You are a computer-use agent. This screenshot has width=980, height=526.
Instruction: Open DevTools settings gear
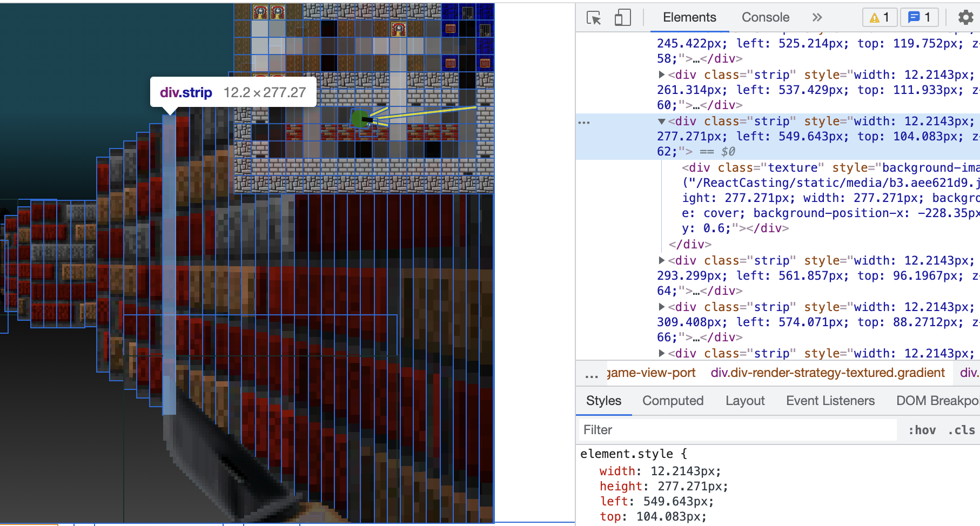click(x=965, y=17)
